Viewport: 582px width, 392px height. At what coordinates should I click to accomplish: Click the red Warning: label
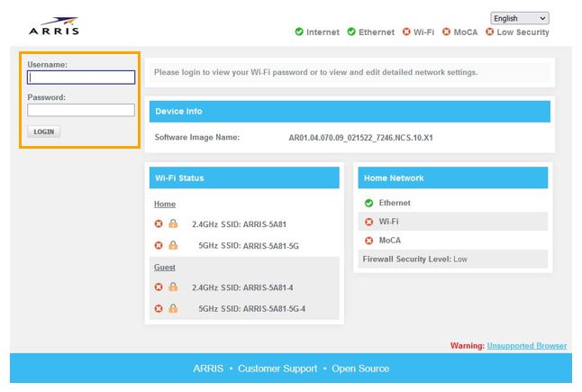click(468, 346)
